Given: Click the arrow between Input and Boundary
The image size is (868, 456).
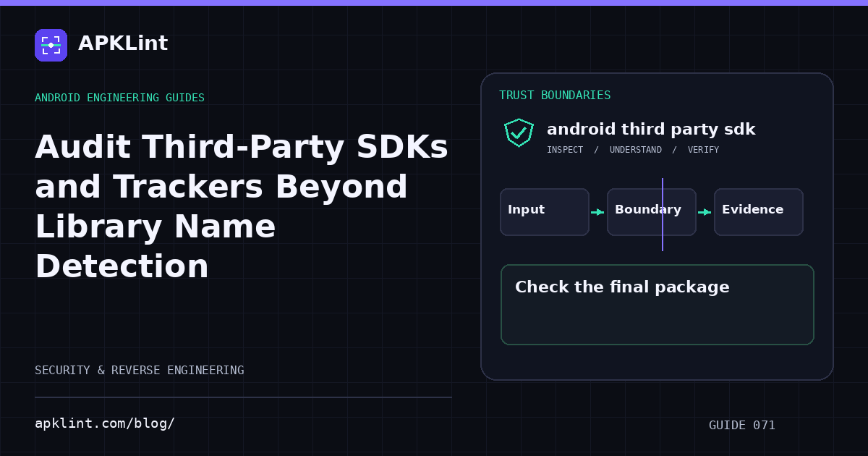Looking at the screenshot, I should coord(597,212).
